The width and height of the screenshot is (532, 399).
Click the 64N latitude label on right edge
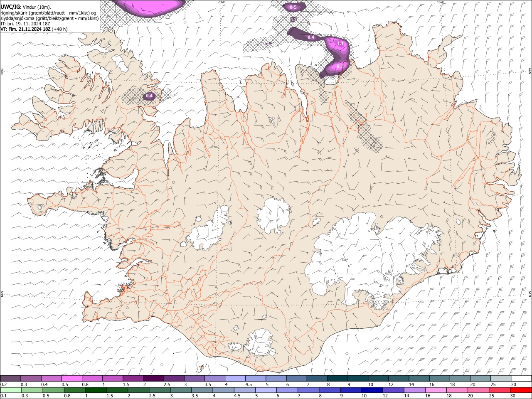(530, 293)
